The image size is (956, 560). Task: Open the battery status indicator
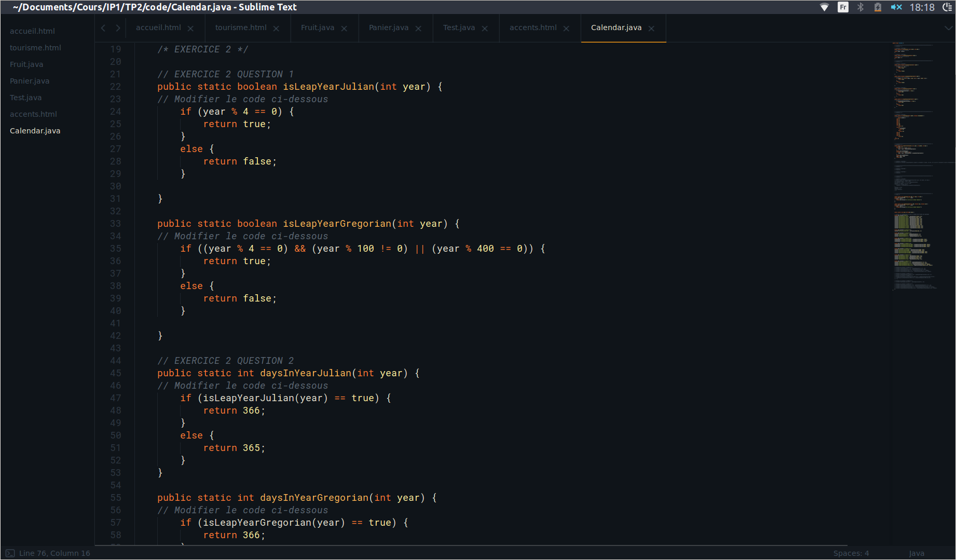pos(878,7)
